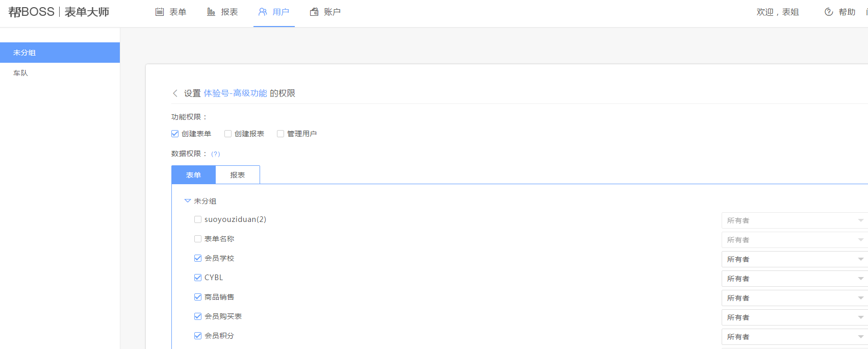Uncheck the 创建表单 permission checkbox
Screen dimensions: 868x349
click(x=175, y=134)
